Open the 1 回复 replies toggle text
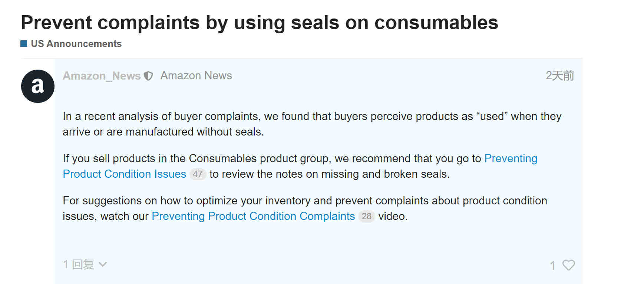This screenshot has height=284, width=644. 79,264
